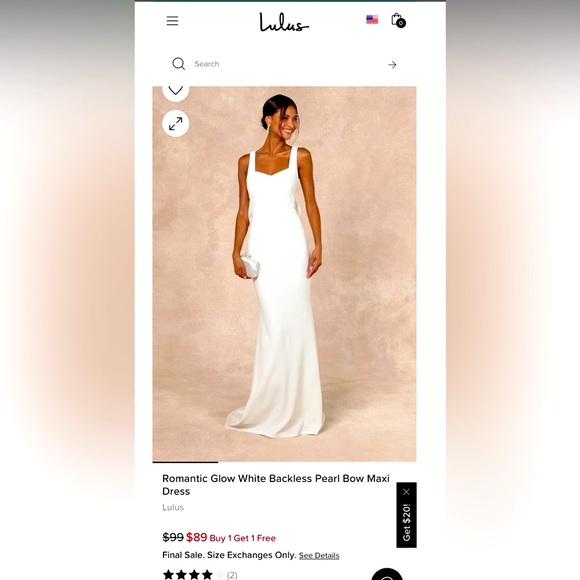Add dress to wishlist with heart icon
This screenshot has width=580, height=580.
tap(176, 90)
